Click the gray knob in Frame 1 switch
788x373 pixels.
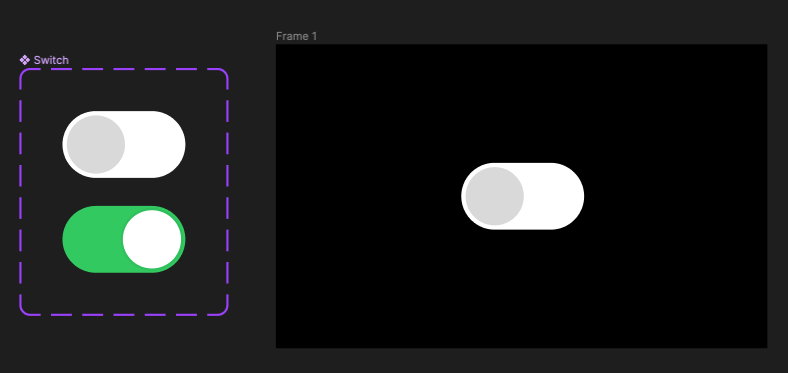point(495,196)
